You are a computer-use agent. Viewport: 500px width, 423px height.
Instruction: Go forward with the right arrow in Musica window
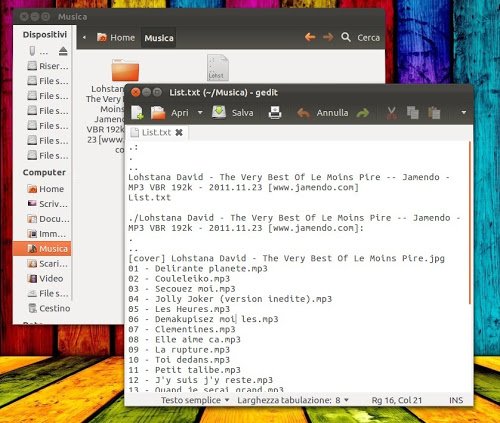(x=328, y=37)
